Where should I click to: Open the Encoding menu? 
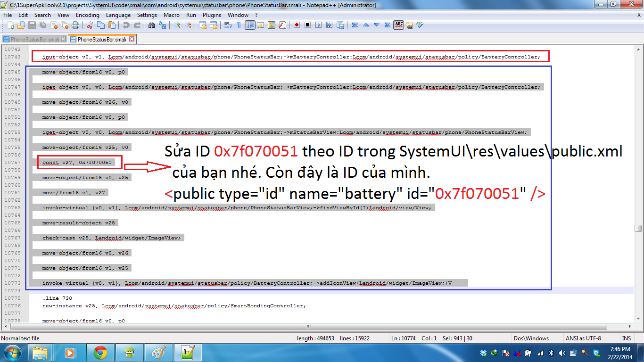point(88,15)
